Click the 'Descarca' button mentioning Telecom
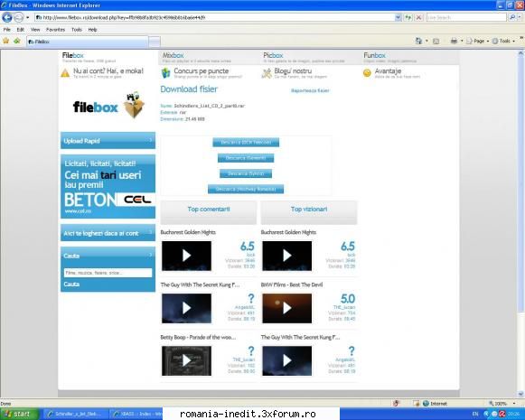Image resolution: width=525 pixels, height=420 pixels. (246, 142)
